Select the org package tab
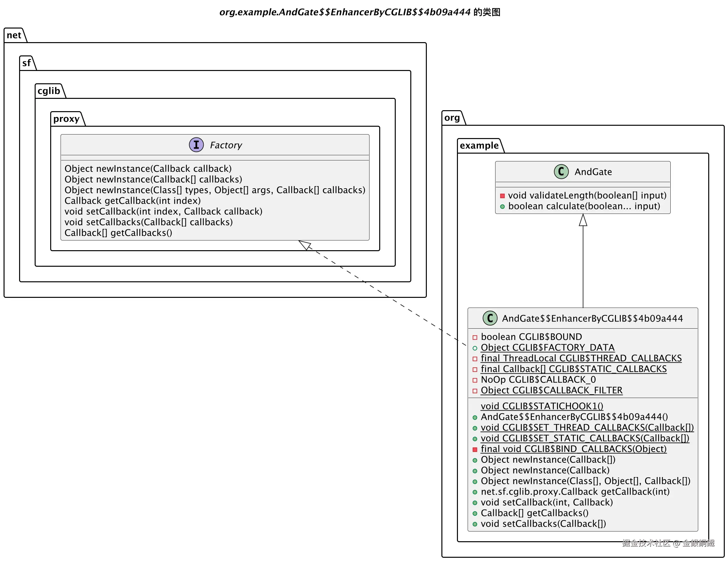 coord(452,118)
